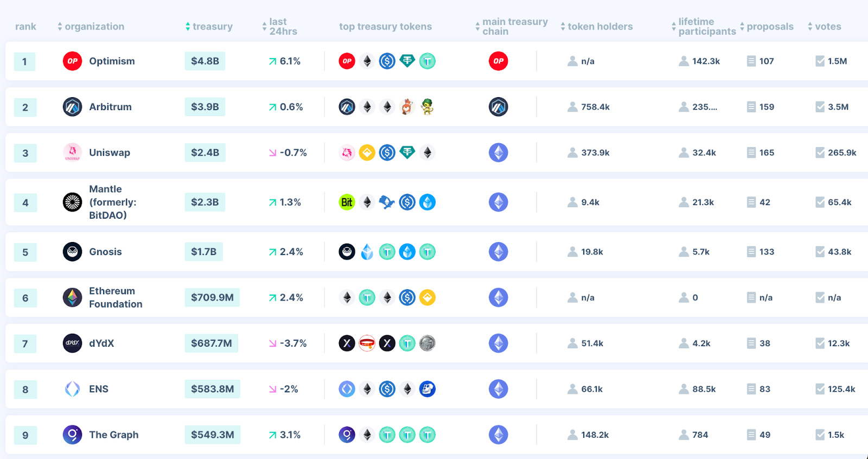Click the Mantle organization logo
The image size is (868, 459).
(72, 202)
